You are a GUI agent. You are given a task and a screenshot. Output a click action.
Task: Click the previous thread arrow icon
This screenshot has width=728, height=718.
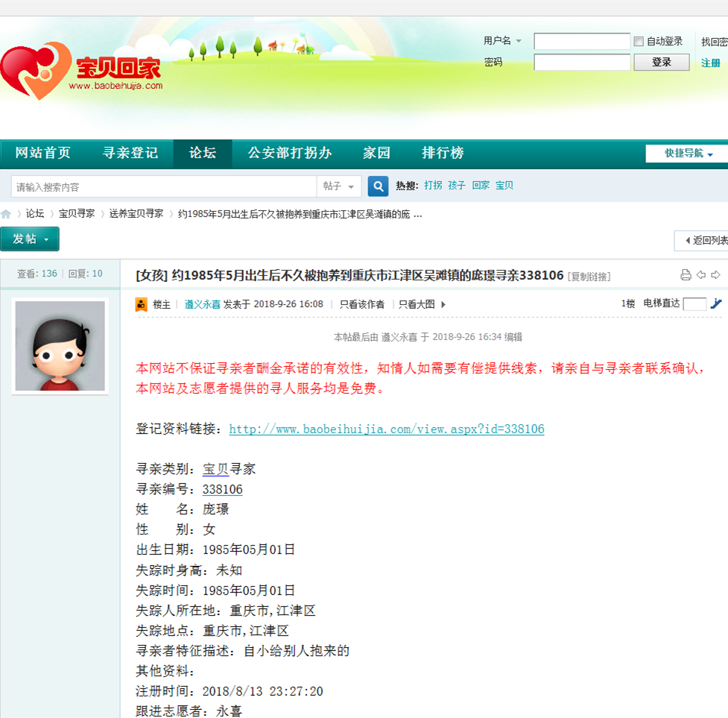701,275
